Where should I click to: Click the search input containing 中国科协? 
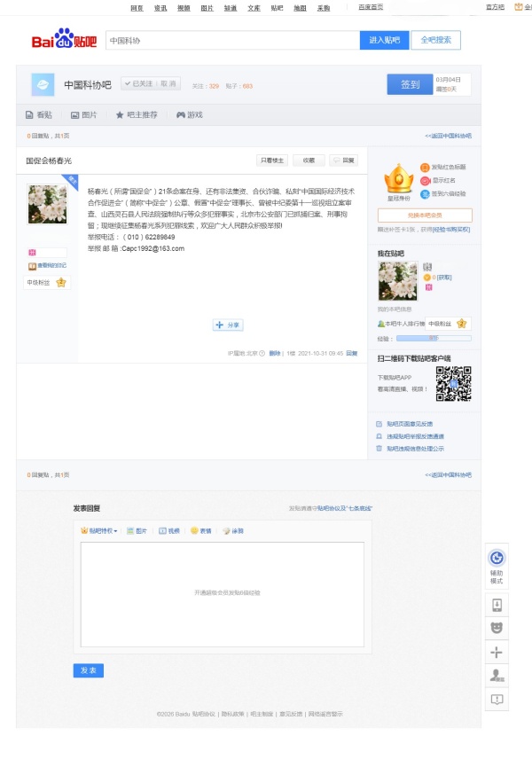click(x=232, y=40)
